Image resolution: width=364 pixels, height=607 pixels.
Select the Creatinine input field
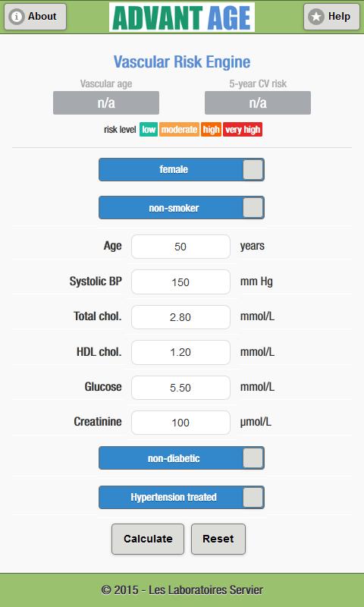(x=180, y=423)
